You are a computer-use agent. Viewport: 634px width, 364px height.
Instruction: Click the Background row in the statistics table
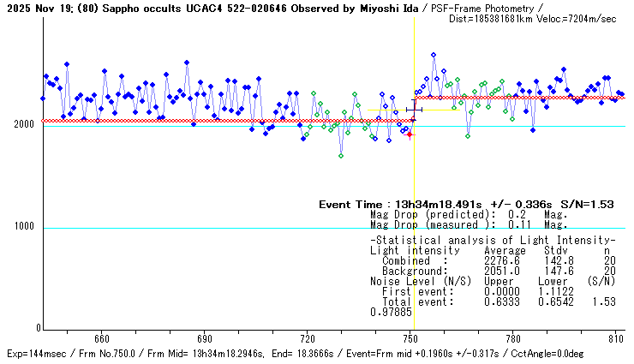[493, 271]
